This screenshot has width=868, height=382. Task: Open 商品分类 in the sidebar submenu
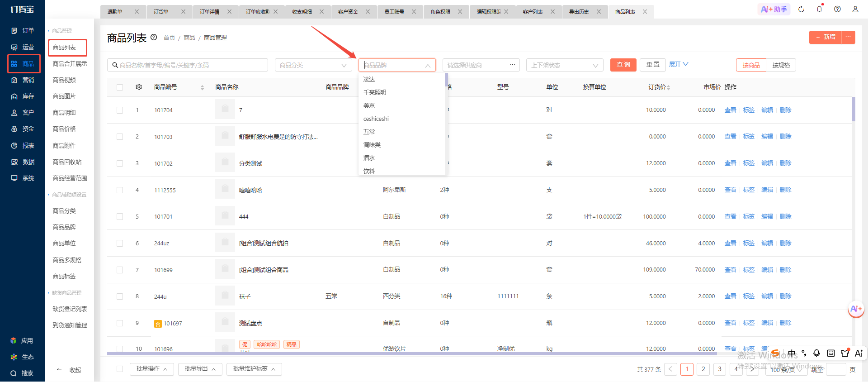[64, 211]
